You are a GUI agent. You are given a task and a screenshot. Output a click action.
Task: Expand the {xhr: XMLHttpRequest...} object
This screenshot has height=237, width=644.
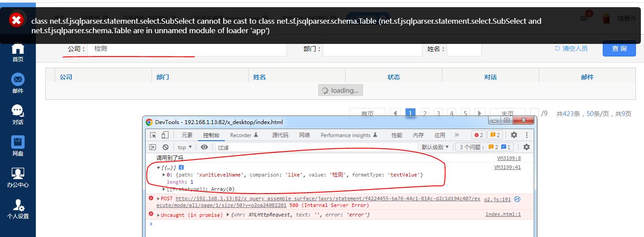[229, 215]
